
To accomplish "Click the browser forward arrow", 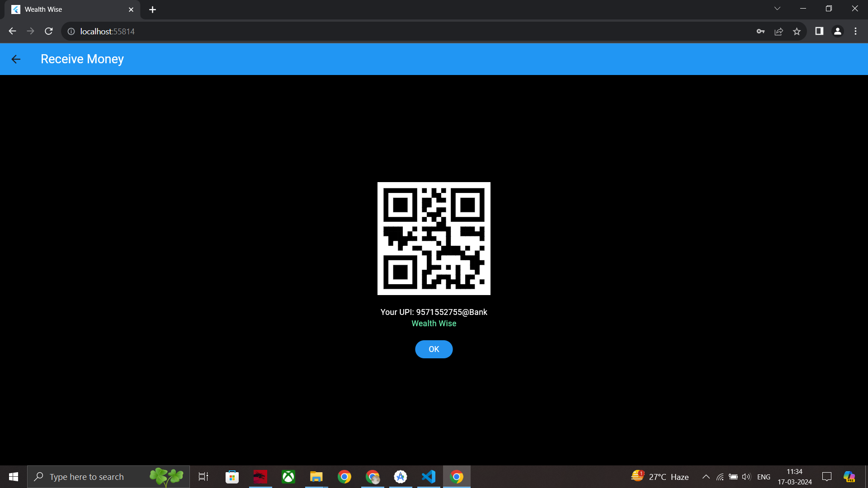I will point(30,31).
